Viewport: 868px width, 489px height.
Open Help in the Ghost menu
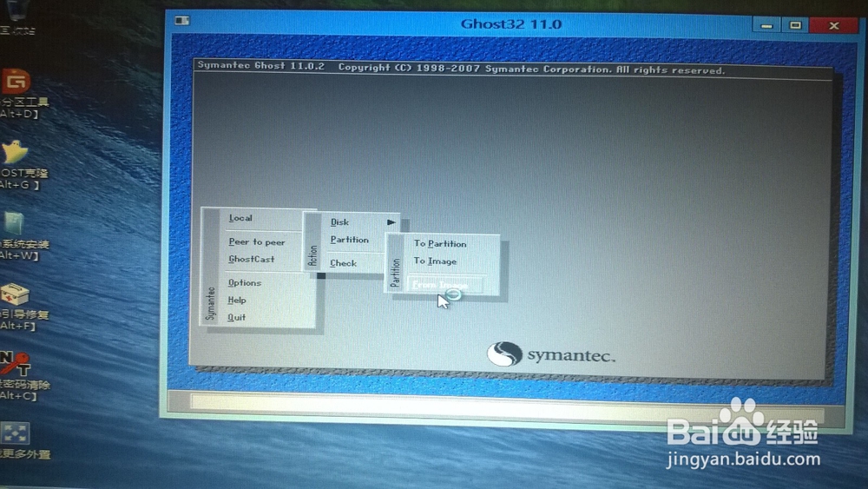(236, 301)
